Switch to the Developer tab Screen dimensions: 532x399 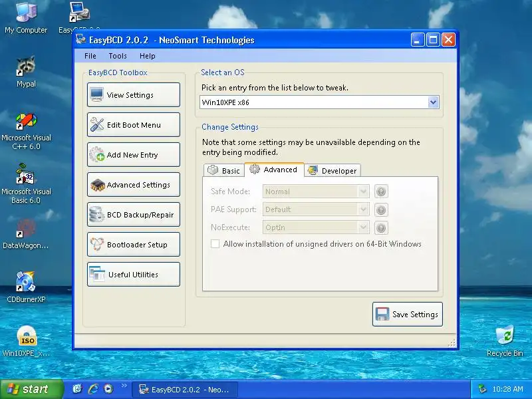pyautogui.click(x=332, y=170)
